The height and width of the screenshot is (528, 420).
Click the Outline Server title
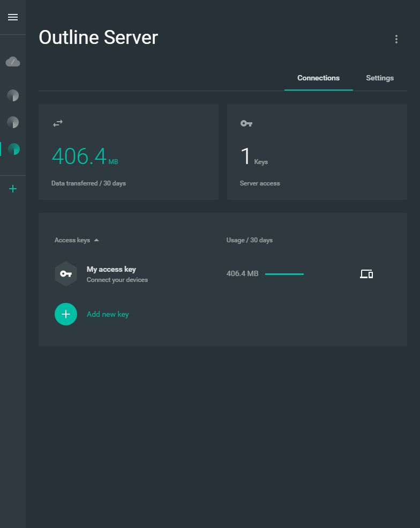click(98, 37)
